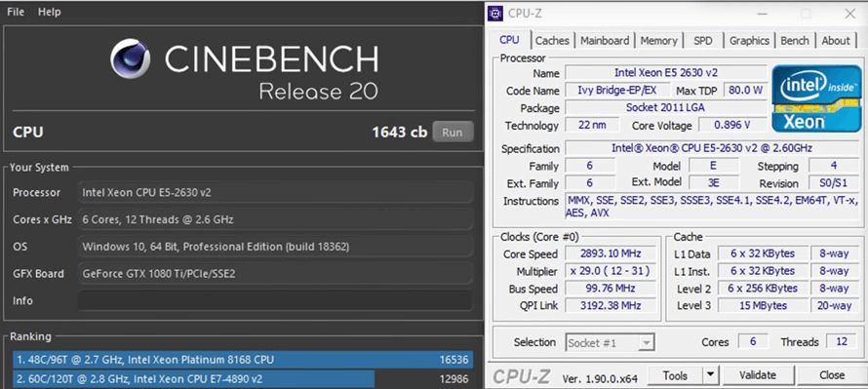Select the Xeon Platinum 8168 ranking bar
868x389 pixels.
click(243, 360)
